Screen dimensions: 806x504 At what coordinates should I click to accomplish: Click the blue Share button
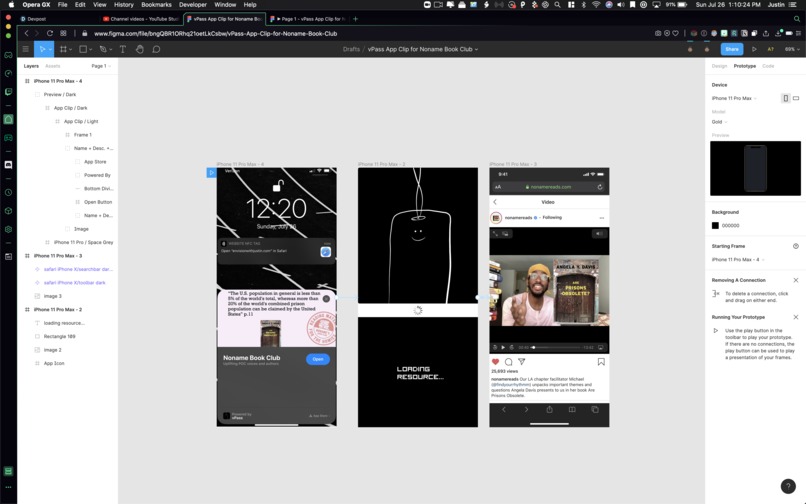(731, 49)
